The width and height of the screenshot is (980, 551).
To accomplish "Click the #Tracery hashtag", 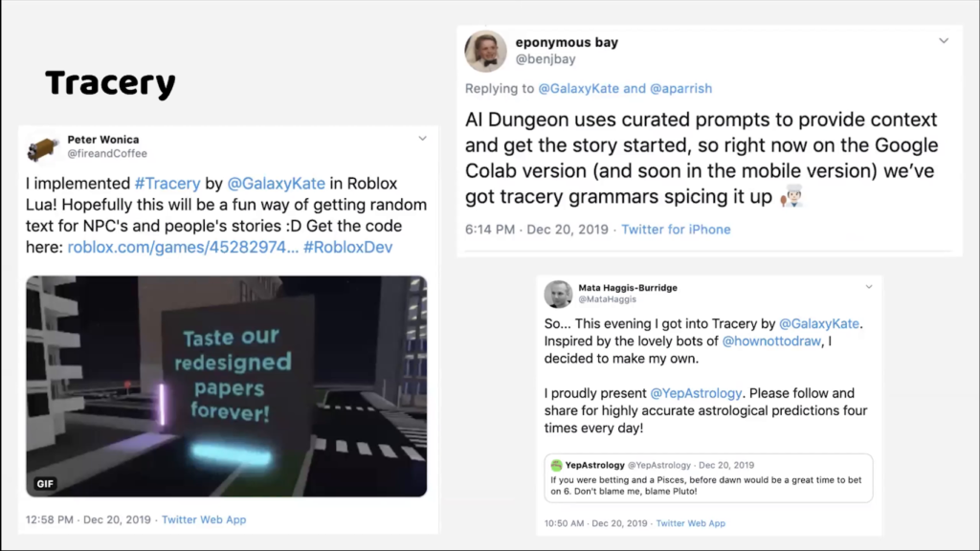I will (x=167, y=184).
